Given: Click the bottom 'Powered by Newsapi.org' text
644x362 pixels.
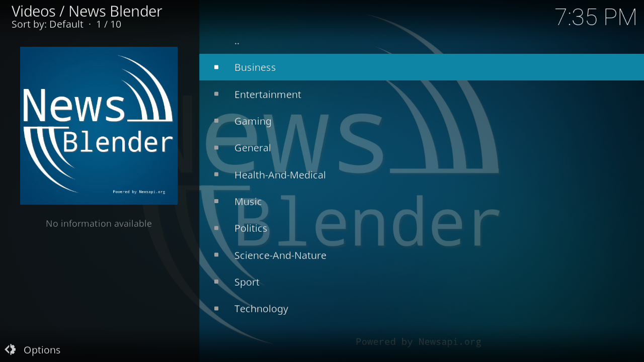Looking at the screenshot, I should (x=418, y=342).
